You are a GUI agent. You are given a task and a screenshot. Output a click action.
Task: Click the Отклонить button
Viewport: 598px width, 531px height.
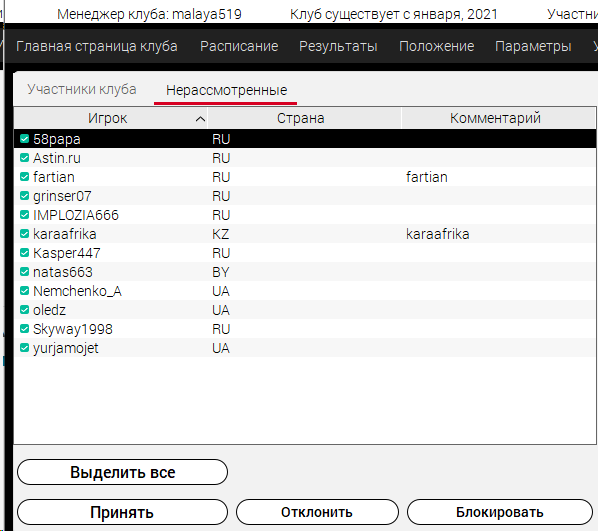coord(317,512)
